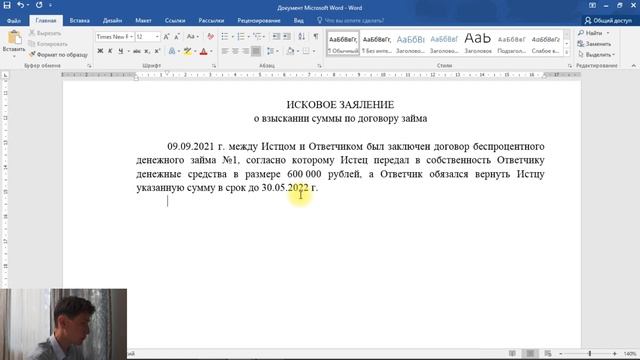640x360 pixels.
Task: Align text right
Action: coord(245,51)
